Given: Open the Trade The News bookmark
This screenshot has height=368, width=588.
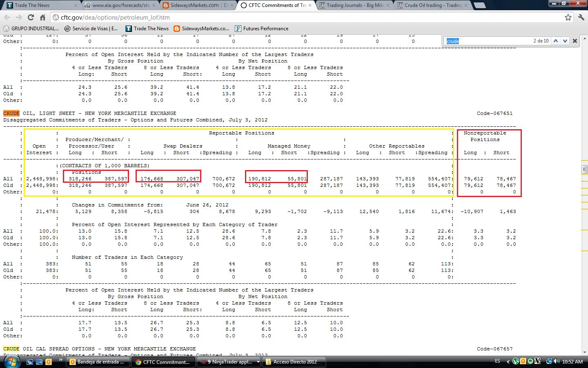Looking at the screenshot, I should pyautogui.click(x=147, y=29).
